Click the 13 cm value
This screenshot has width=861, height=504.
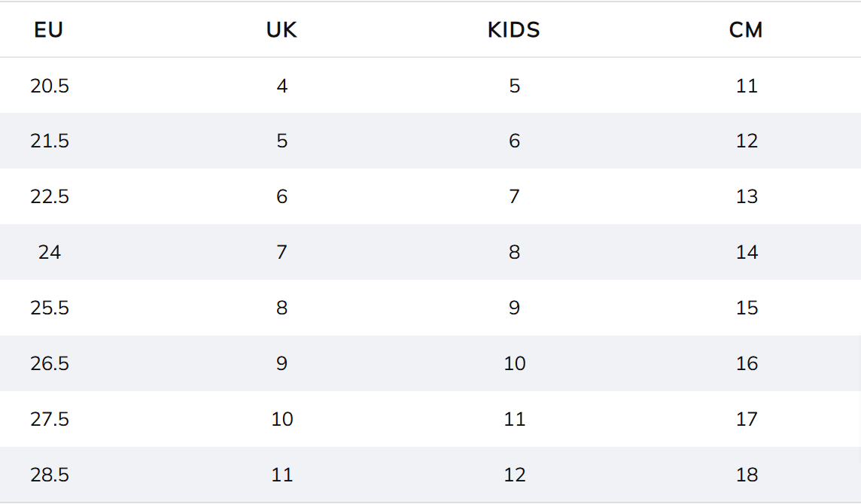click(747, 196)
